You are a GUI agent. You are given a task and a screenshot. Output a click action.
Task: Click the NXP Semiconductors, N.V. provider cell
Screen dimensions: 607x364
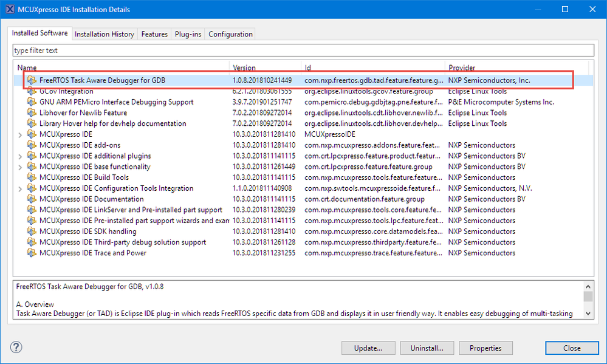[x=490, y=188]
